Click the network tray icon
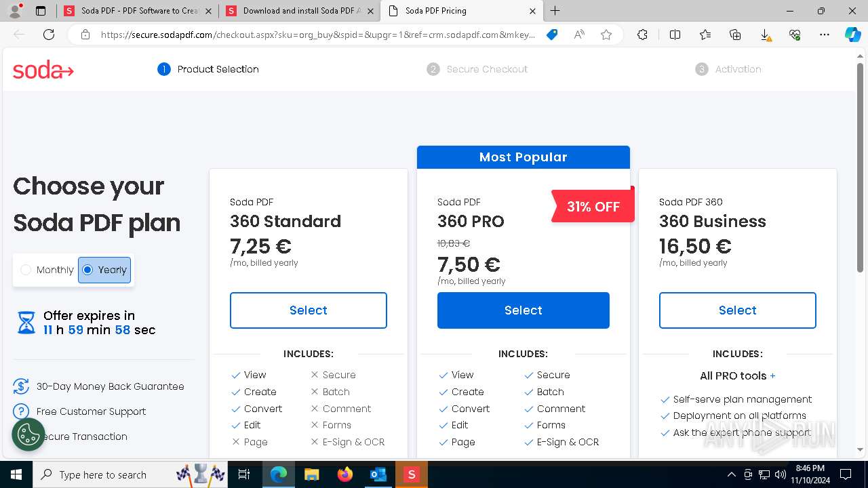 coord(764,474)
